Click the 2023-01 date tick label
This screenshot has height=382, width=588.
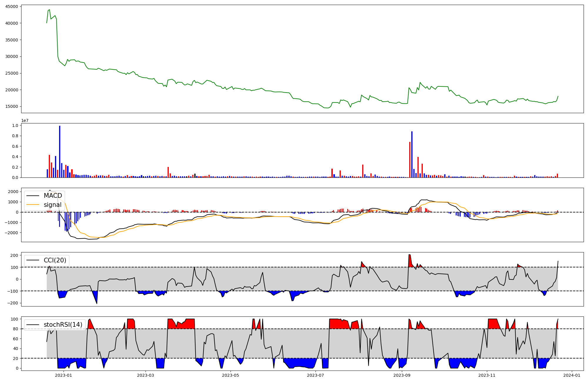pos(64,375)
